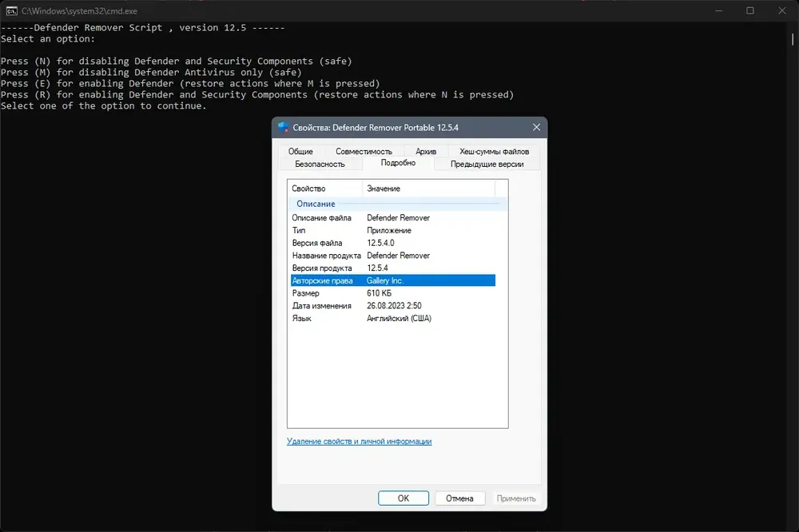
Task: Click the Значение column header
Action: pos(428,189)
